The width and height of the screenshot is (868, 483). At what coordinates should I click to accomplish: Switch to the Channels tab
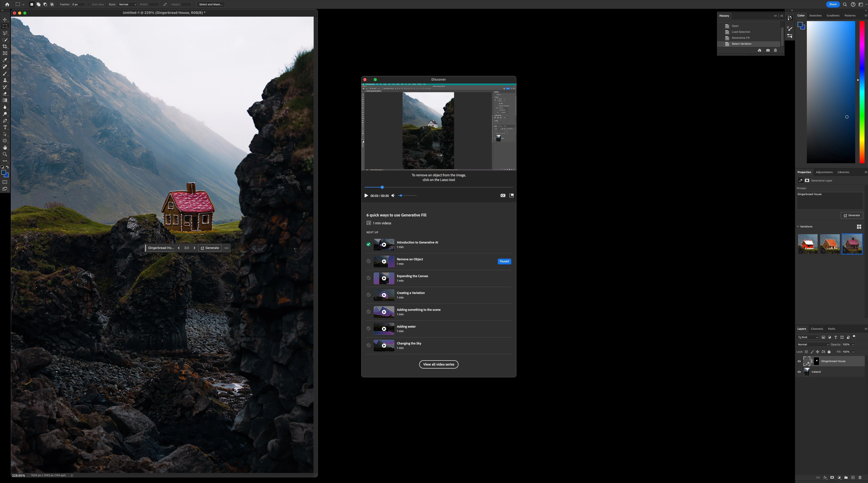tap(817, 329)
